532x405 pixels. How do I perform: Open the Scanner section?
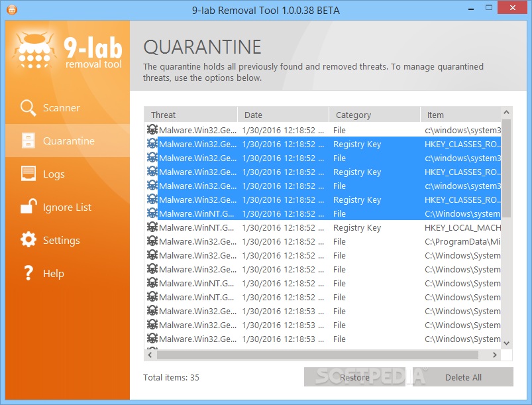click(x=67, y=107)
